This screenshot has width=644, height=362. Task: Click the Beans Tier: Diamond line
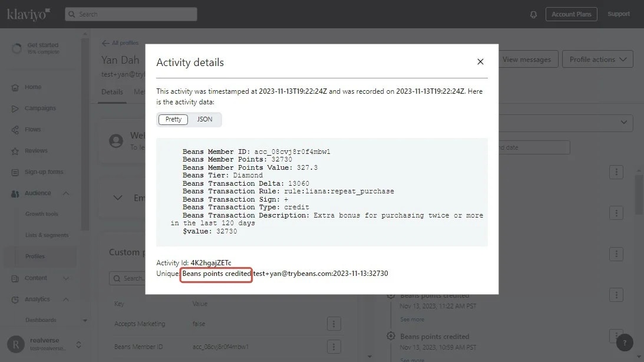tap(223, 175)
